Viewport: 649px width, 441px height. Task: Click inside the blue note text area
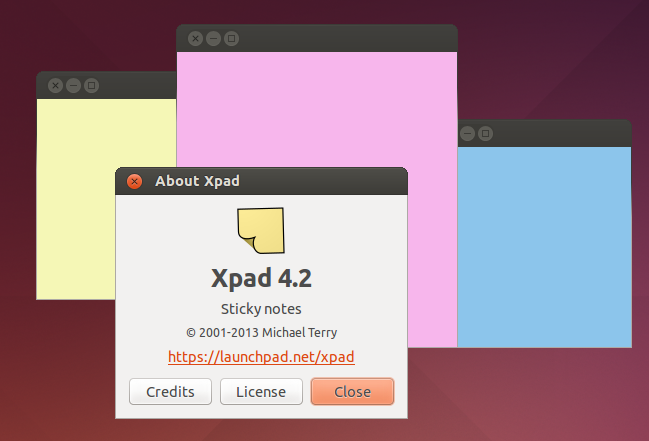544,247
